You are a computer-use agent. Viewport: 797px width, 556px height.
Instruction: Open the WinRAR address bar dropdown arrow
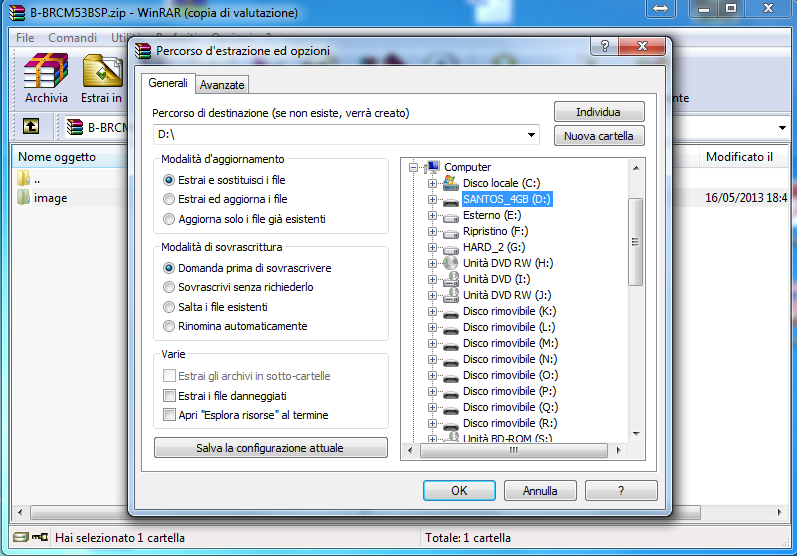tap(782, 128)
